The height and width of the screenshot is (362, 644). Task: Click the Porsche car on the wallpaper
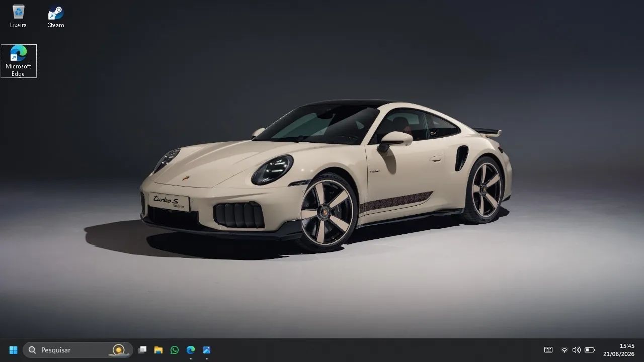(326, 175)
